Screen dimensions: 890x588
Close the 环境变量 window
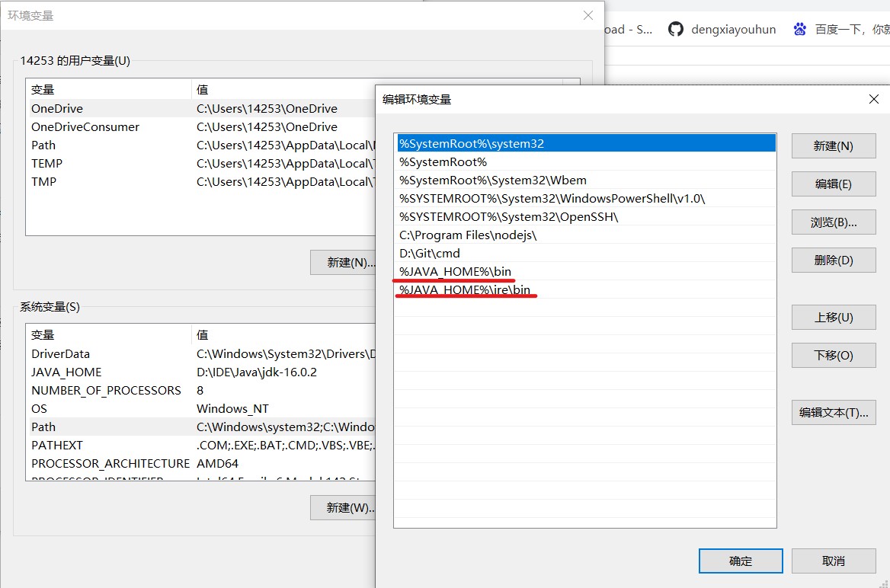[588, 15]
